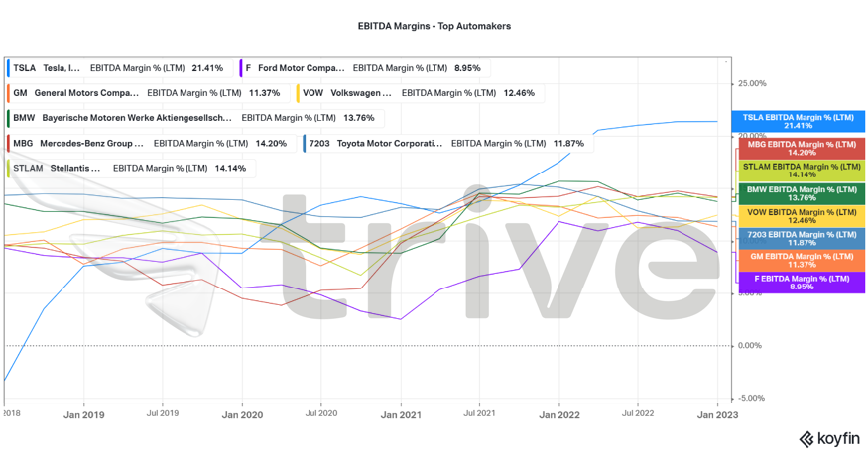The height and width of the screenshot is (460, 868).
Task: Click the Tesla legend value 21.41%
Action: click(x=207, y=68)
